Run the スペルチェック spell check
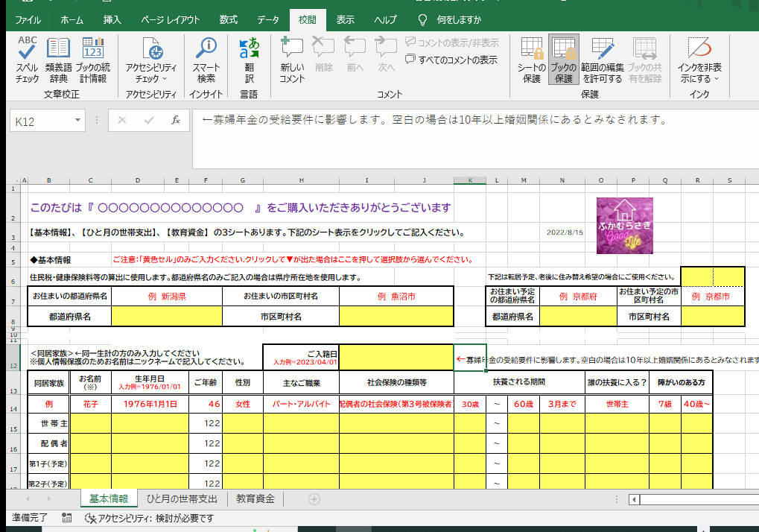The image size is (759, 532). pos(27,60)
